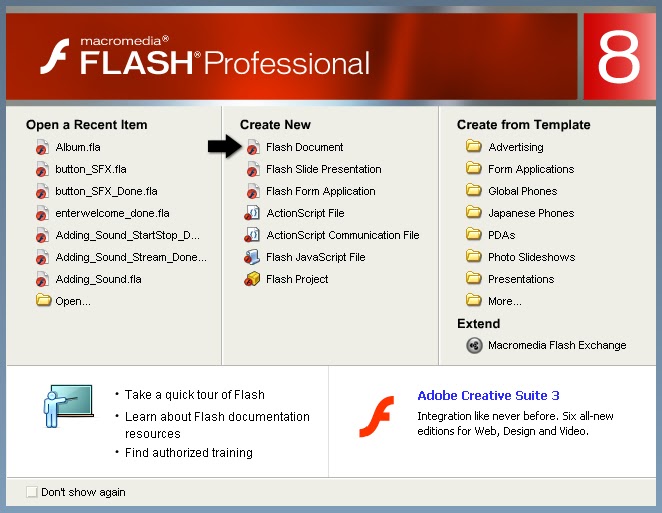
Task: Click the ActionScript Communication File icon
Action: point(252,235)
